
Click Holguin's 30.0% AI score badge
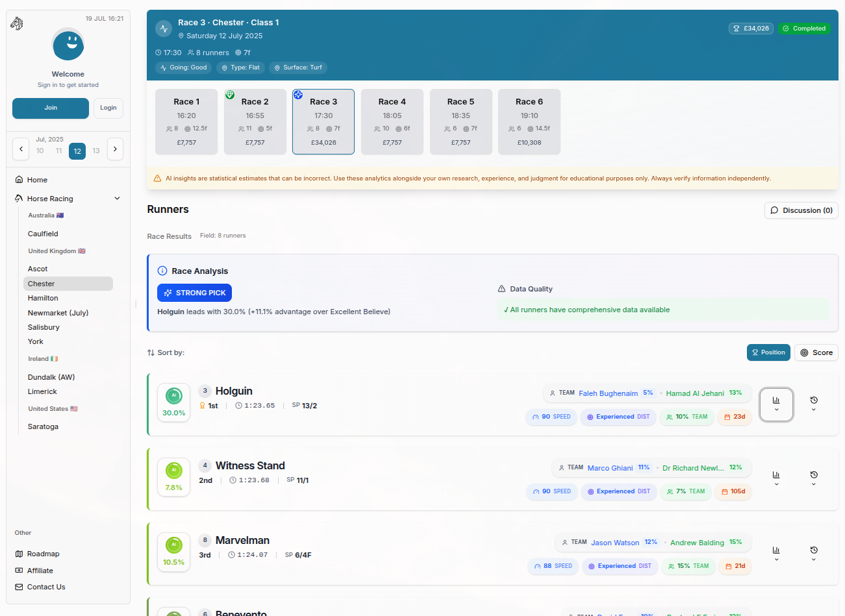[x=173, y=402]
